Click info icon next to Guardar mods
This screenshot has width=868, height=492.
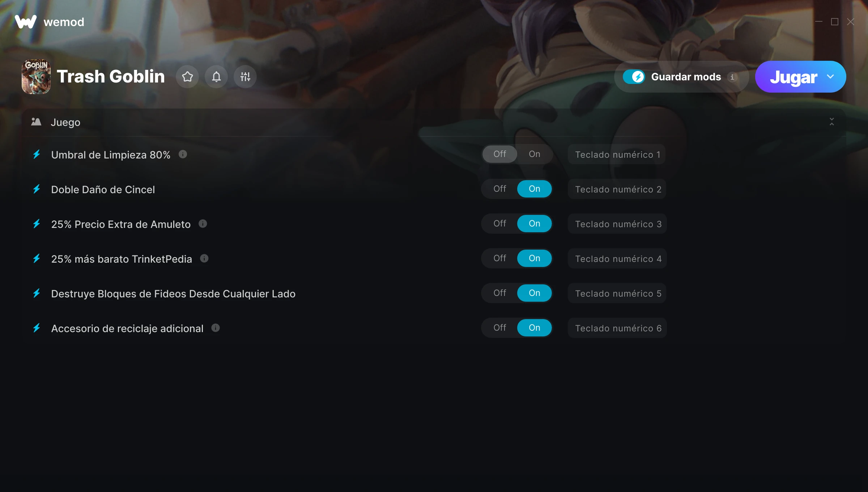(x=732, y=77)
